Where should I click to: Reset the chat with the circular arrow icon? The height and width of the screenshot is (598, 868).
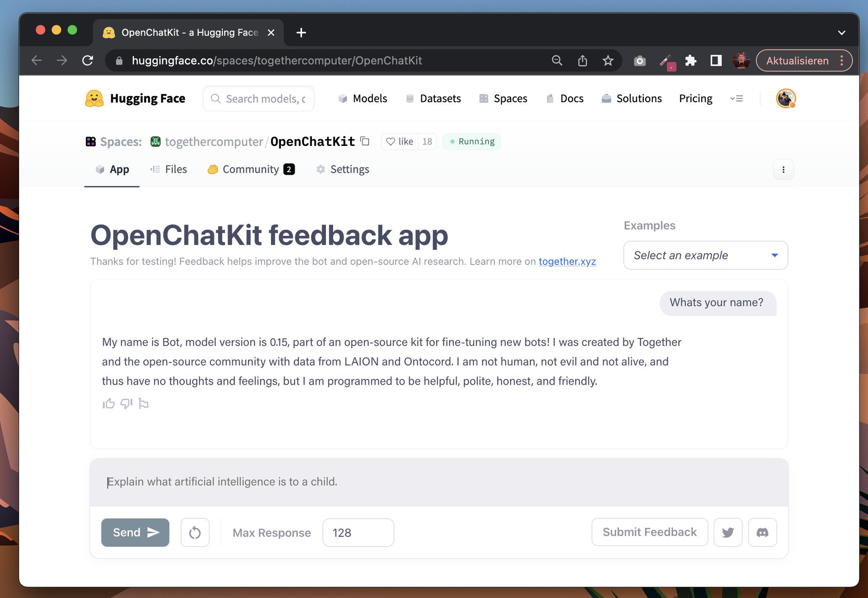[195, 532]
